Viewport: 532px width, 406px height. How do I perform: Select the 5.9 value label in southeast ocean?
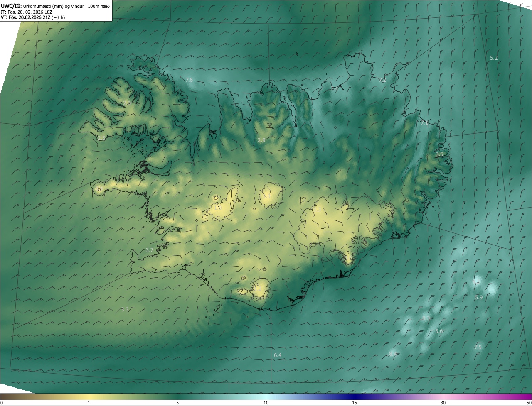pyautogui.click(x=479, y=297)
